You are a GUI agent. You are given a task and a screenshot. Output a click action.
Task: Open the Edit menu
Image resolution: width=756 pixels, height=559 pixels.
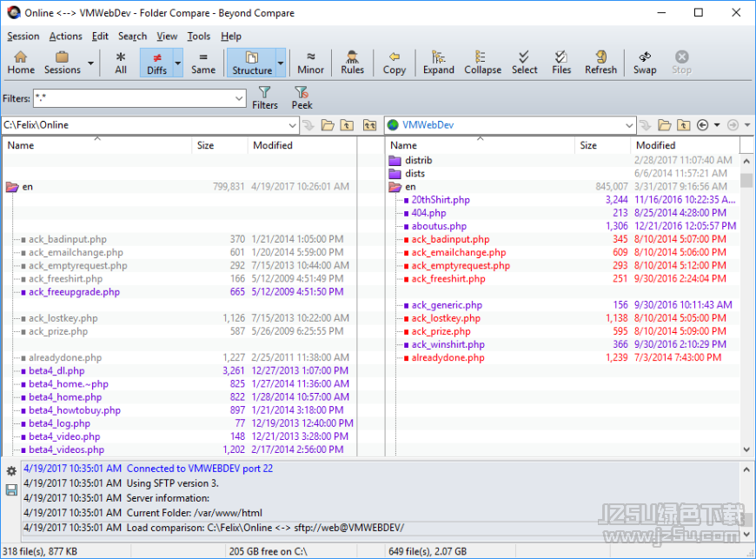click(x=100, y=37)
